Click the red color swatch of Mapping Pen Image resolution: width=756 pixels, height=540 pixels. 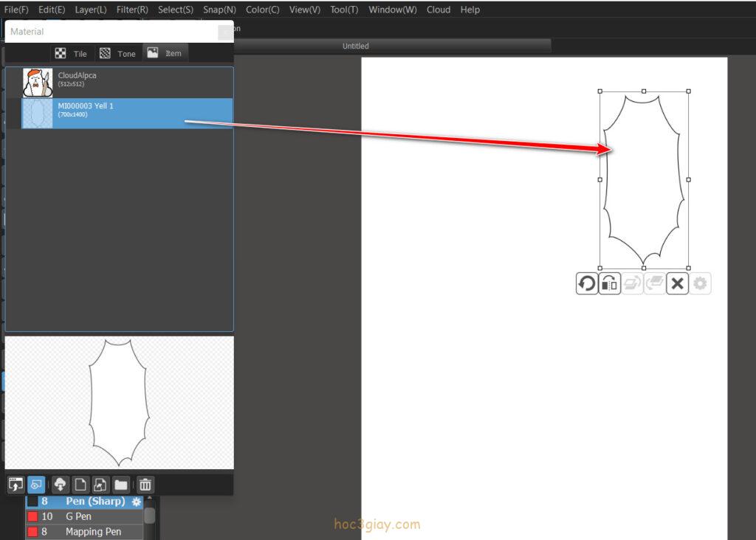tap(32, 532)
